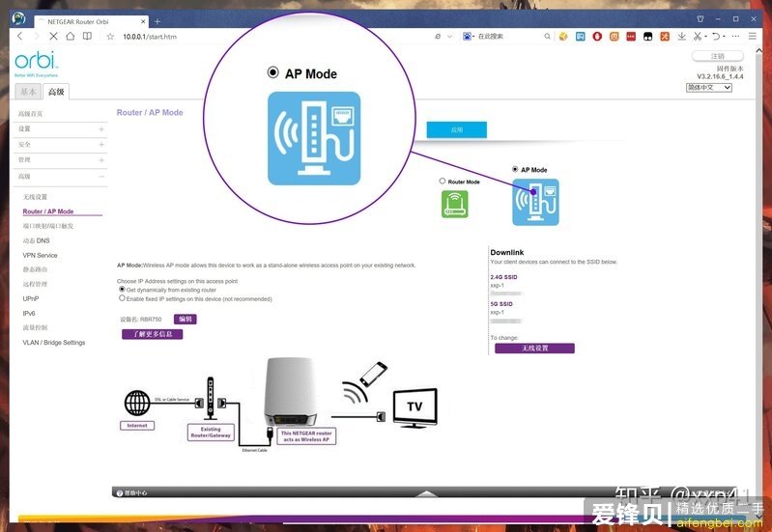
Task: Open 静态路由 sidebar item
Action: click(x=35, y=269)
